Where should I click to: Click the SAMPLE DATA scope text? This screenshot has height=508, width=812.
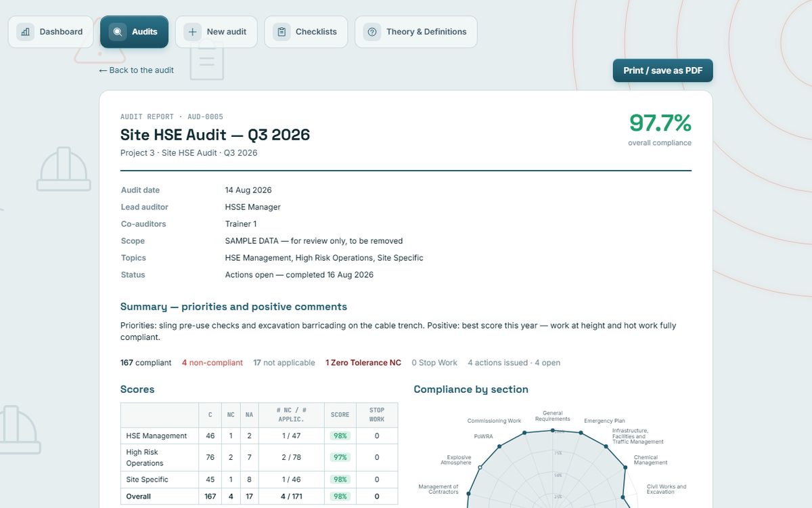point(314,241)
